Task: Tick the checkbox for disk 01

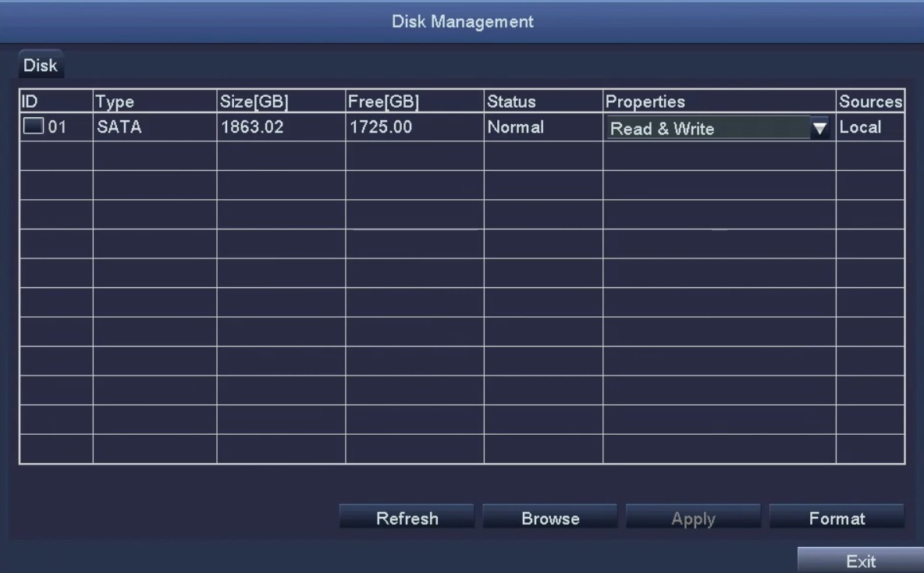Action: (x=34, y=126)
